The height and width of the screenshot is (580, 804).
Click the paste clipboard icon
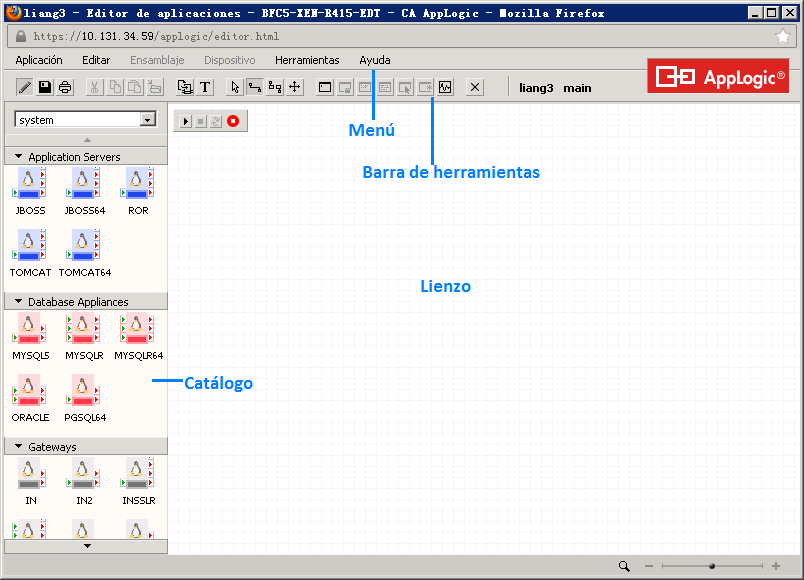tap(135, 87)
